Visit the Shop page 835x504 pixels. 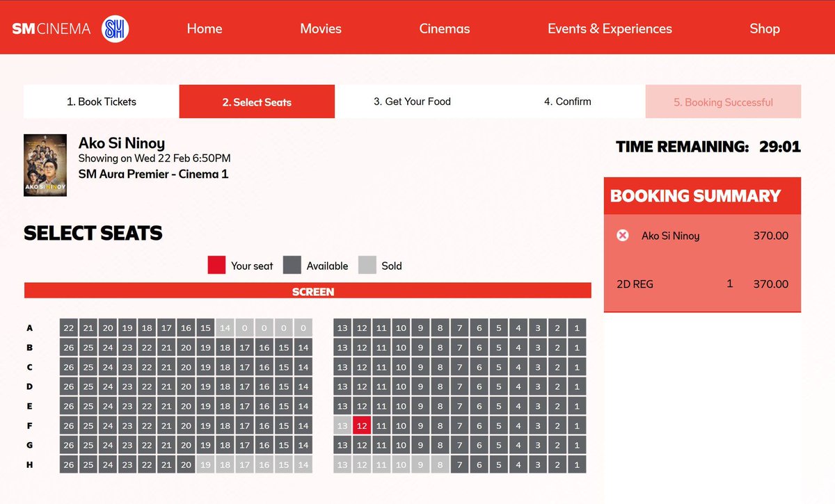click(765, 29)
